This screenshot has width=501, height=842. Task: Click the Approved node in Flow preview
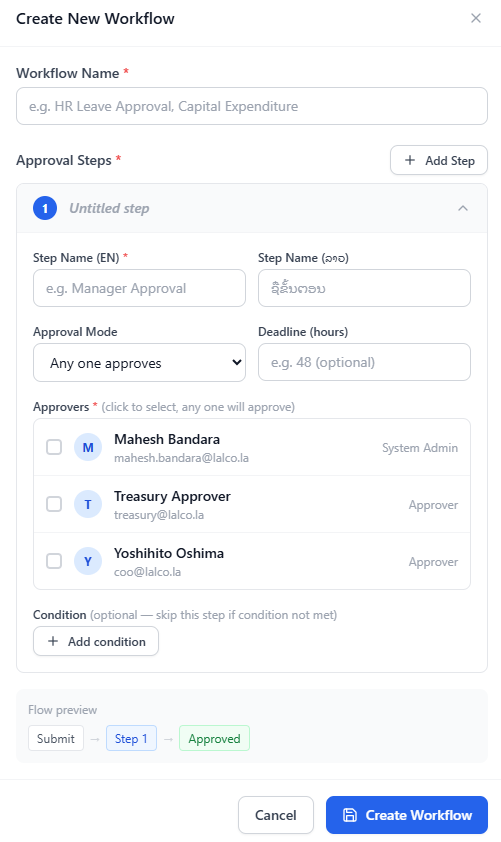point(214,738)
